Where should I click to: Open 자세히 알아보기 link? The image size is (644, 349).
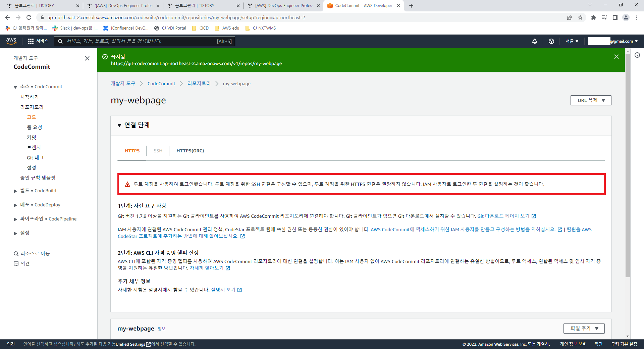tap(207, 268)
